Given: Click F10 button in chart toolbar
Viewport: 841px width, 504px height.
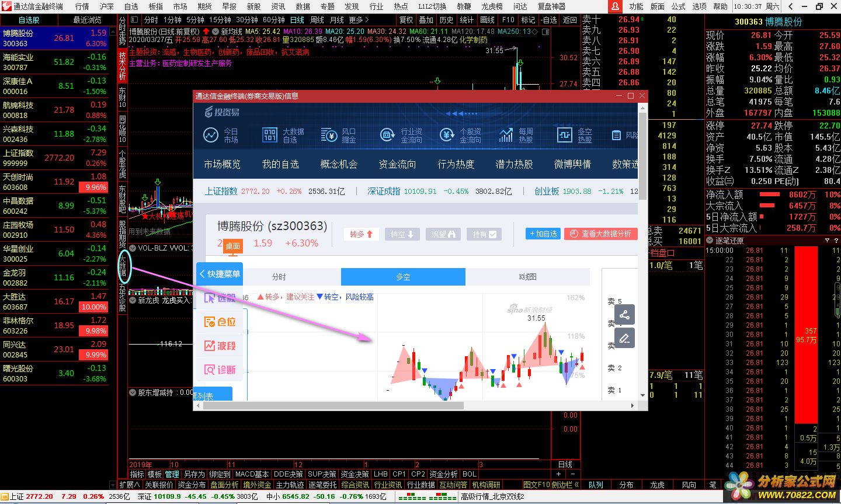Looking at the screenshot, I should coord(508,20).
